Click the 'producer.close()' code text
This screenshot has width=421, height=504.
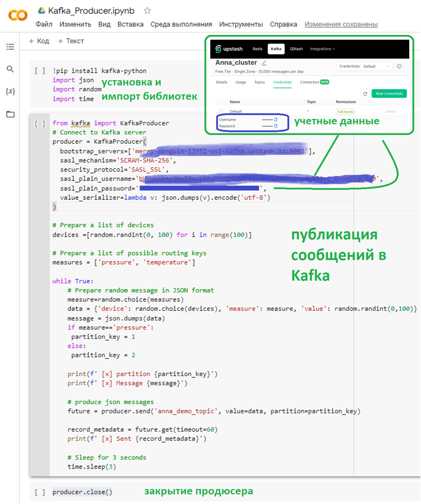click(82, 492)
